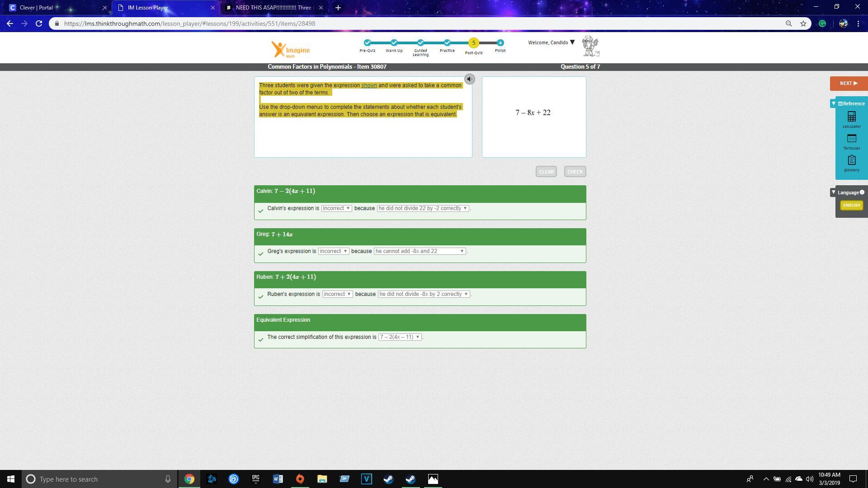Bookmark page with star icon
The height and width of the screenshot is (488, 868).
click(x=803, y=23)
